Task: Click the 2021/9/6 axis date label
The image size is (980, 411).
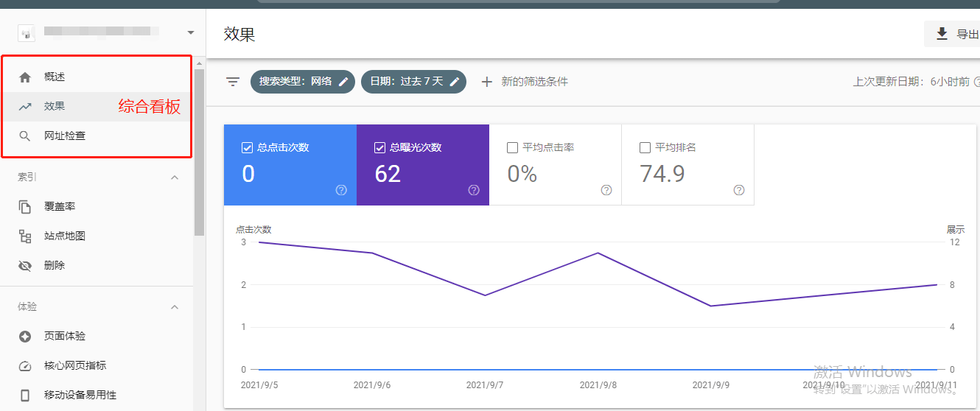Action: (x=372, y=385)
